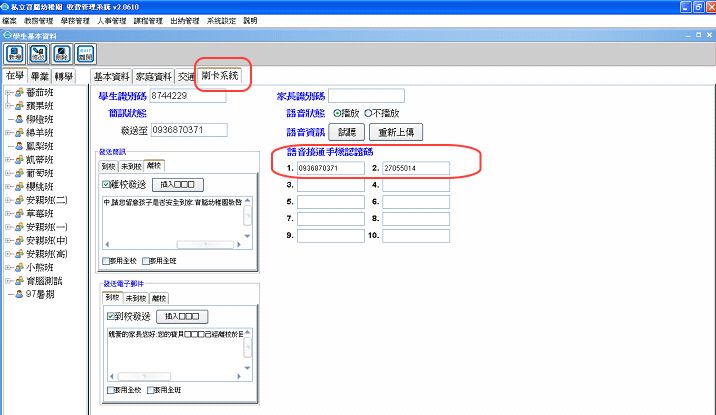Screen dimensions: 716x415
Task: Expand the 番茄班 tree node
Action: [8, 89]
